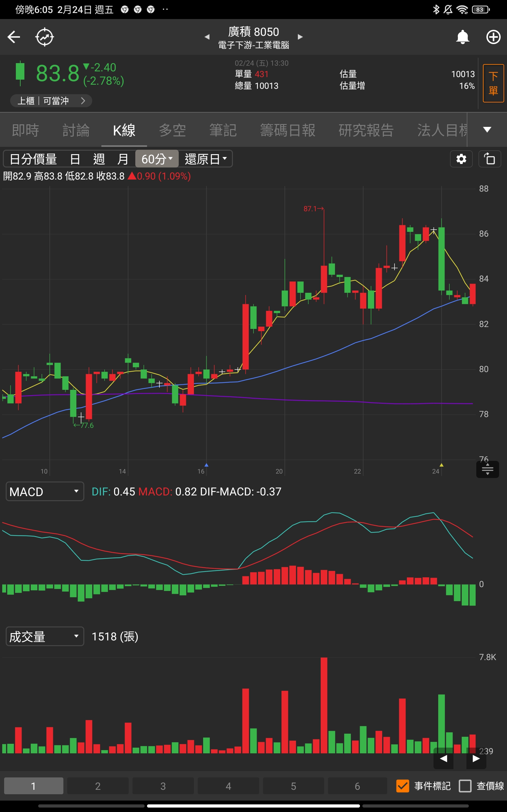
Task: Go to next stock with right triangle
Action: coord(300,37)
